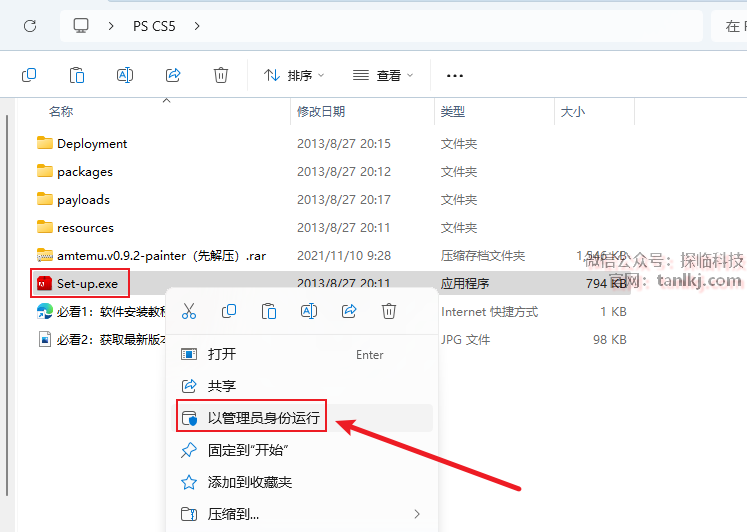This screenshot has width=747, height=532.
Task: Click Delete trash icon in context menu
Action: point(389,311)
